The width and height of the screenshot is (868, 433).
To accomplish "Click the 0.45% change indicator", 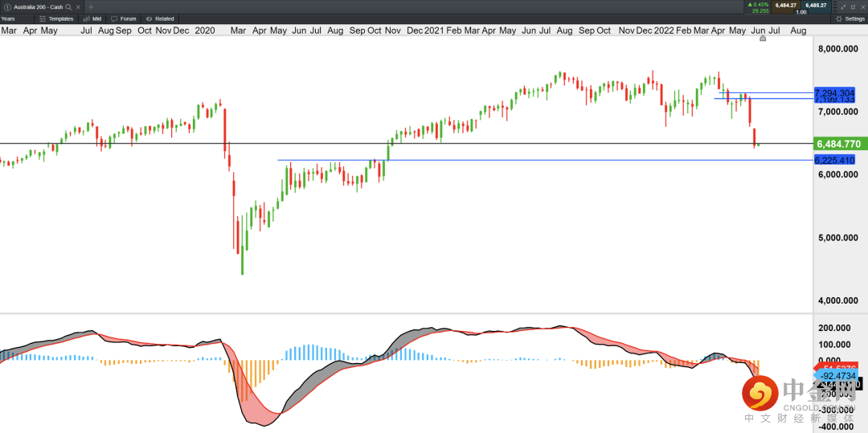I will [x=758, y=5].
